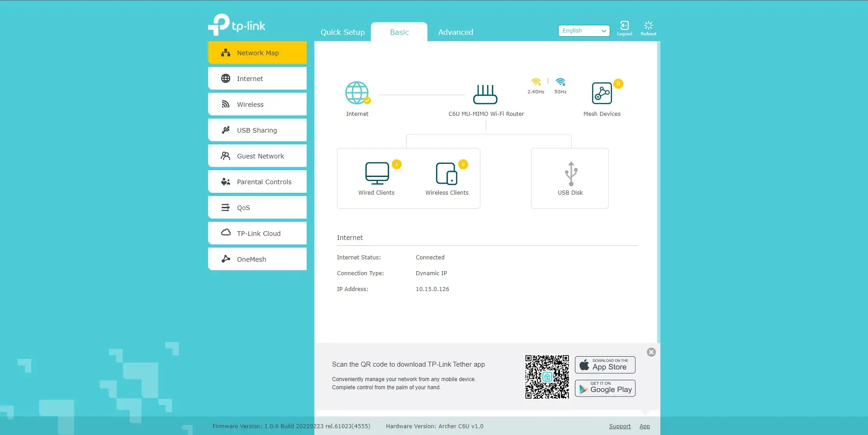The width and height of the screenshot is (868, 435).
Task: Select the C6U router icon
Action: tap(485, 94)
